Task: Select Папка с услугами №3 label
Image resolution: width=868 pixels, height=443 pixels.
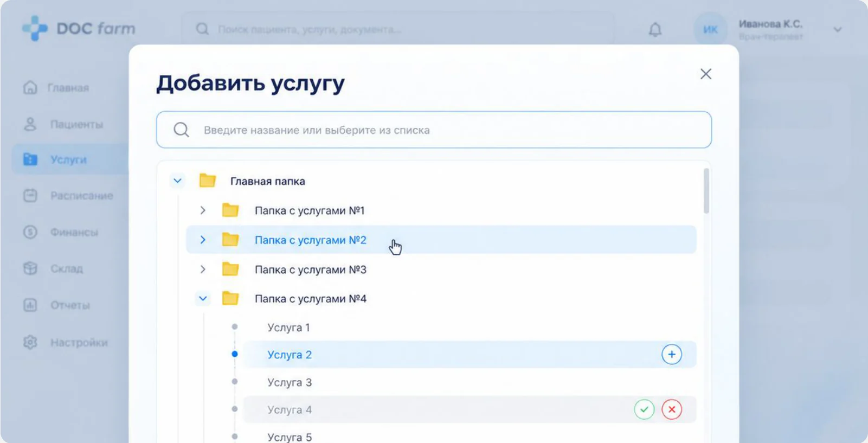Action: [311, 269]
